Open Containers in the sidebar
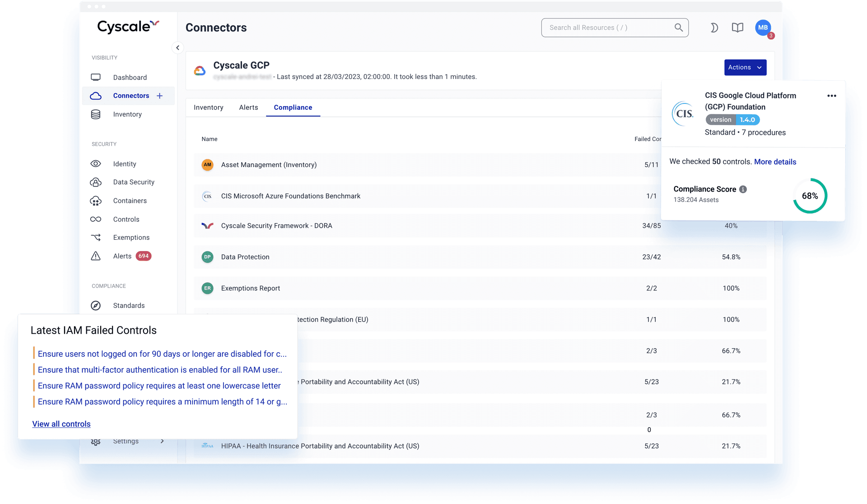This screenshot has height=504, width=867. [130, 201]
